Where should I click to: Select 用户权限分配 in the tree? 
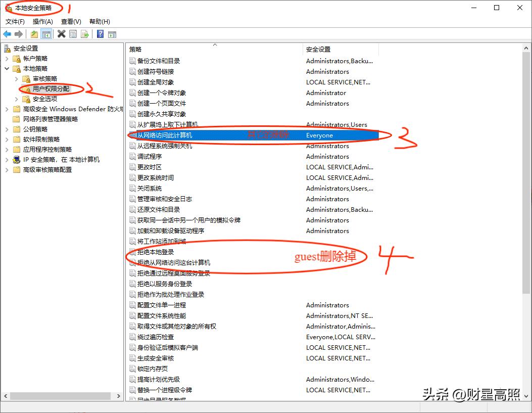51,88
